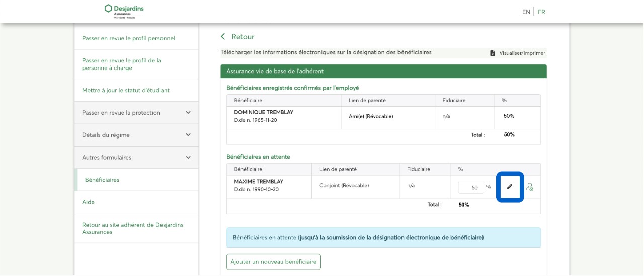
Task: Click the pencil edit icon for Maxime Tremblay
Action: pyautogui.click(x=510, y=187)
